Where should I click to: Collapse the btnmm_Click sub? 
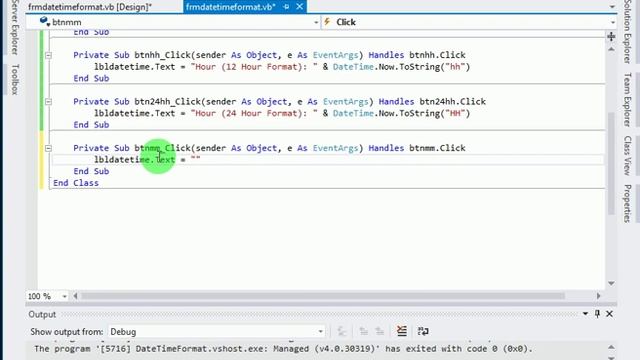pos(48,148)
